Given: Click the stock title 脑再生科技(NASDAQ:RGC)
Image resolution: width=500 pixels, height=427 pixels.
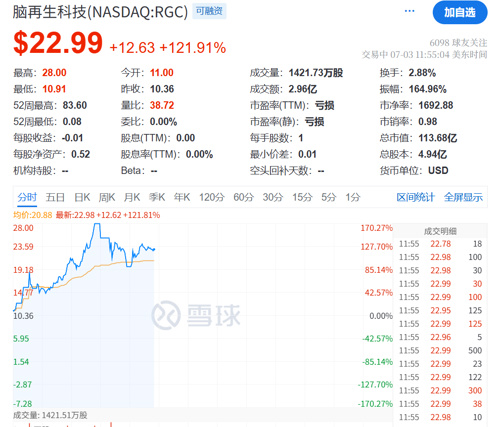Looking at the screenshot, I should click(x=100, y=12).
